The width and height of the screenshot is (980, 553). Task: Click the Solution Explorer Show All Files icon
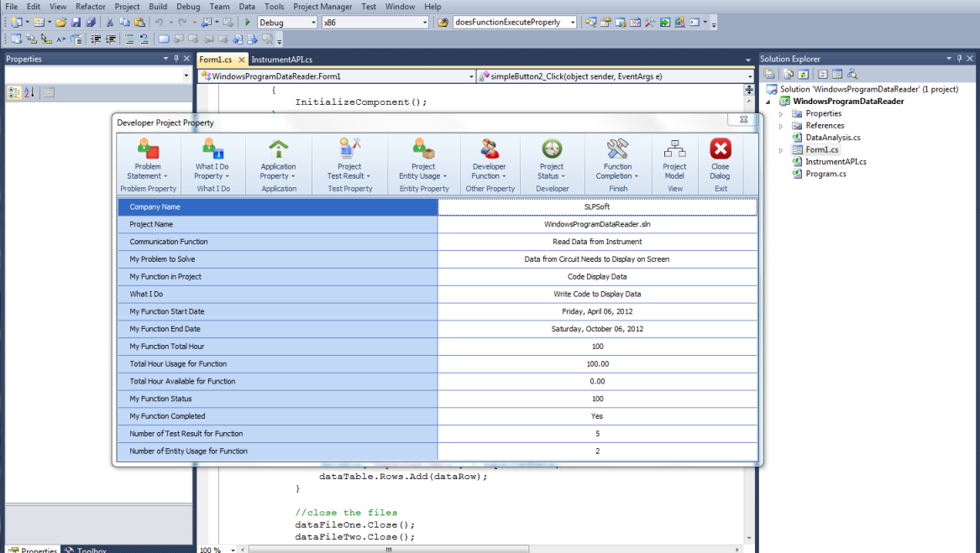tap(789, 75)
